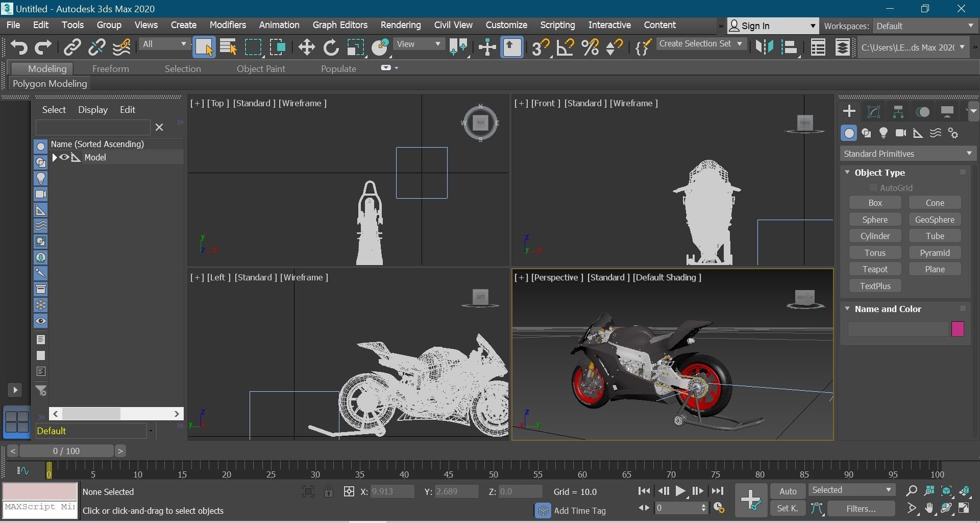The width and height of the screenshot is (980, 523).
Task: Open the Display command panel tab
Action: 947,111
